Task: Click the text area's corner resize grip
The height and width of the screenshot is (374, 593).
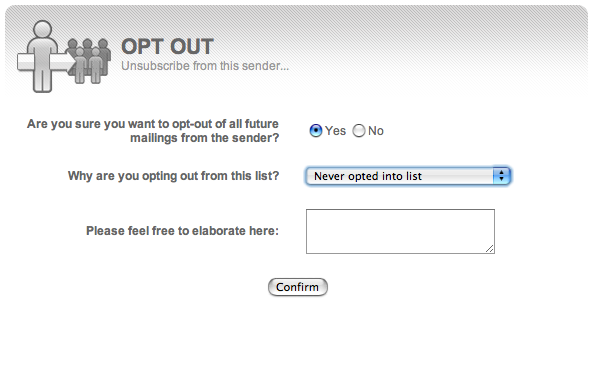Action: point(490,249)
